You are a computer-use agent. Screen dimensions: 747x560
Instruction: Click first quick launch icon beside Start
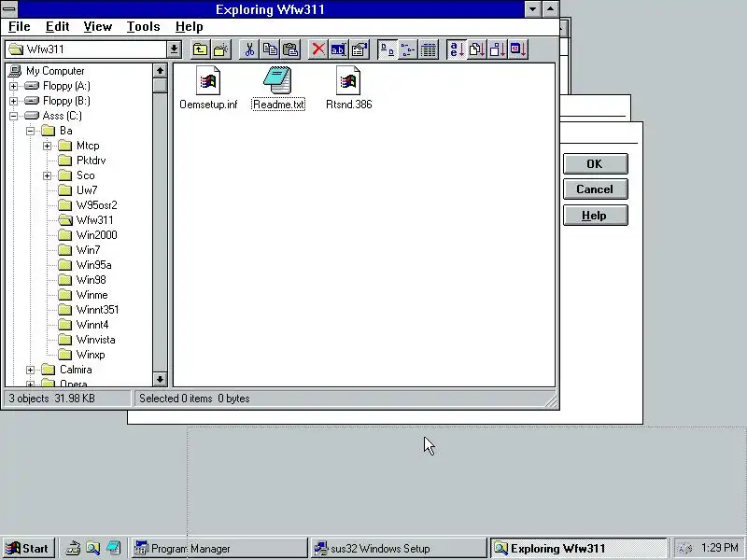point(73,549)
